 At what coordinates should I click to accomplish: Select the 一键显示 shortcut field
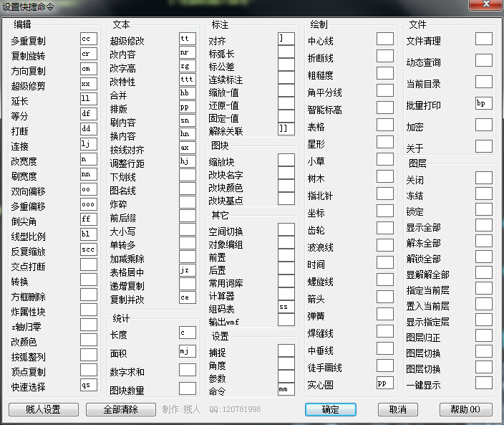[x=484, y=383]
